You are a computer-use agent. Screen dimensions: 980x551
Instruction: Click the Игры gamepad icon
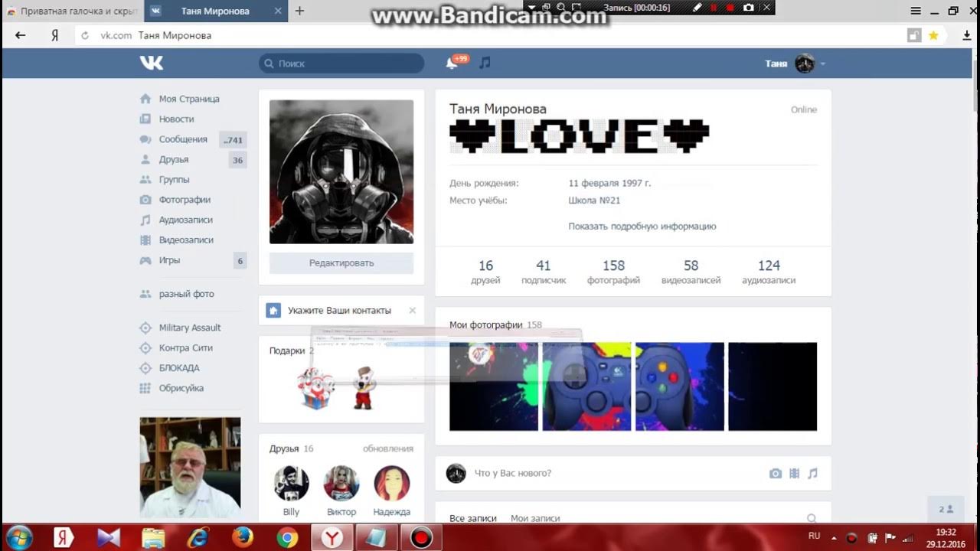click(145, 260)
